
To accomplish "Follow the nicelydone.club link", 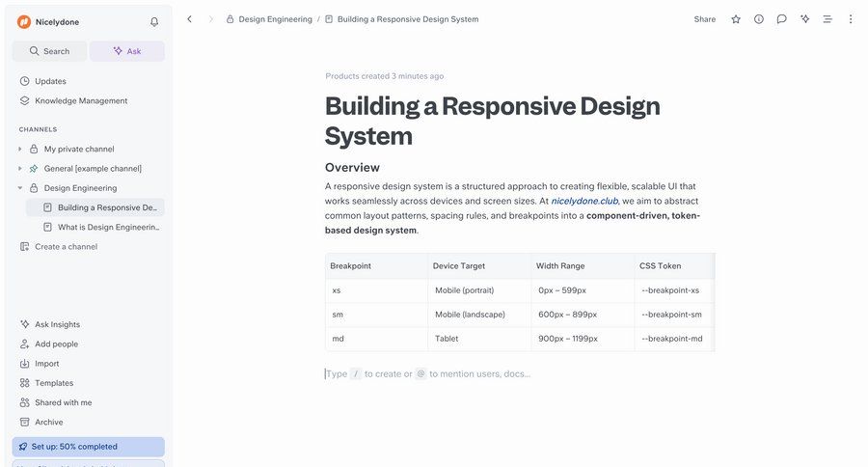I will (584, 201).
